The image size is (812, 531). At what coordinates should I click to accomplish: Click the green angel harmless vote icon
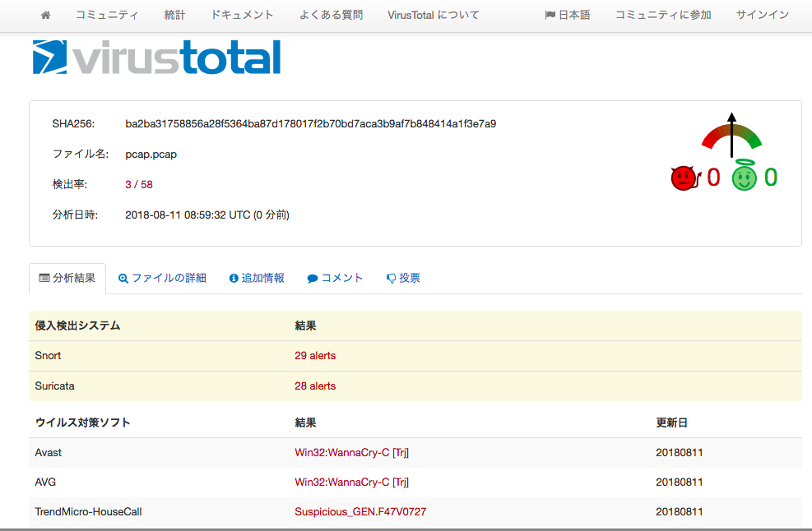[x=745, y=175]
